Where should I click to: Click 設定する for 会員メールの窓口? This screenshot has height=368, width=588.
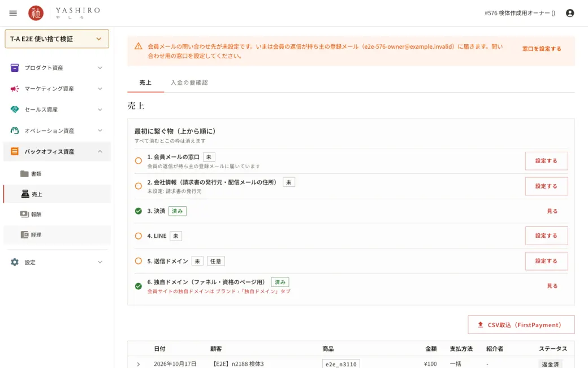546,161
